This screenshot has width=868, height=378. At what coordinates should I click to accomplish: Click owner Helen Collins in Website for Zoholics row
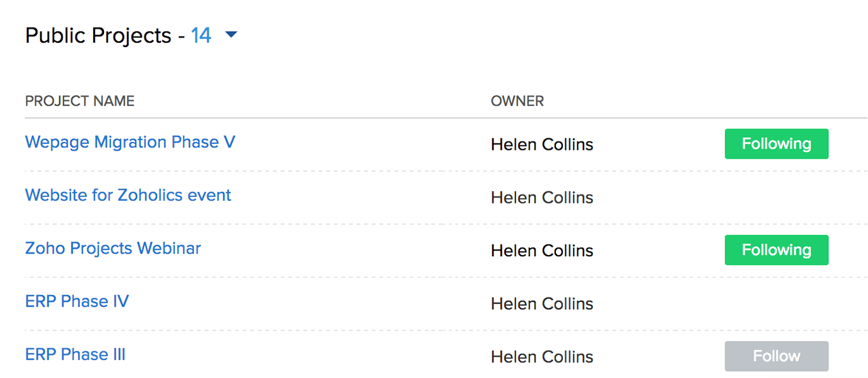[x=542, y=198]
